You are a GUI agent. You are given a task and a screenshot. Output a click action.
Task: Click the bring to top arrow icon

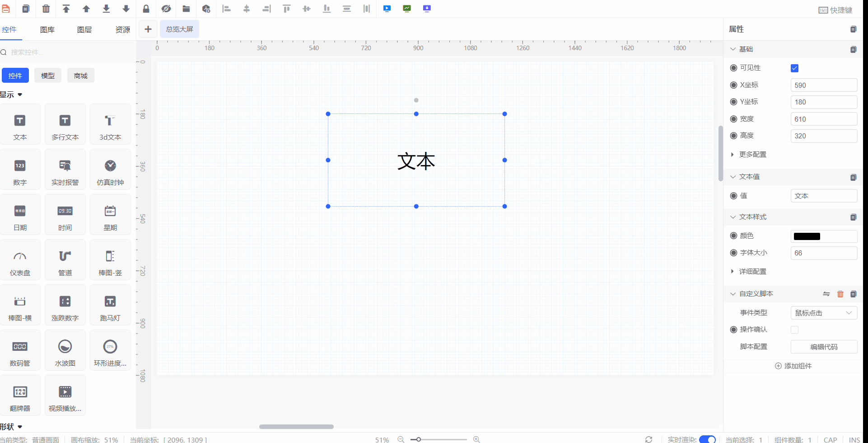point(66,9)
